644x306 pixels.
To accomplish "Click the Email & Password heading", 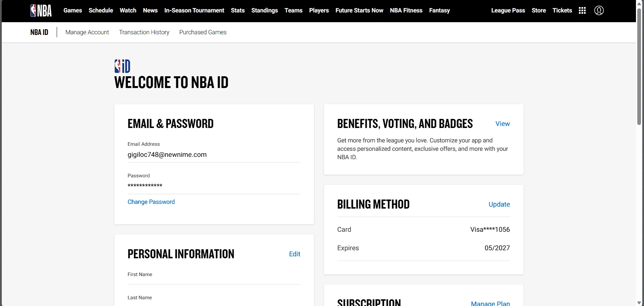I will tap(170, 124).
